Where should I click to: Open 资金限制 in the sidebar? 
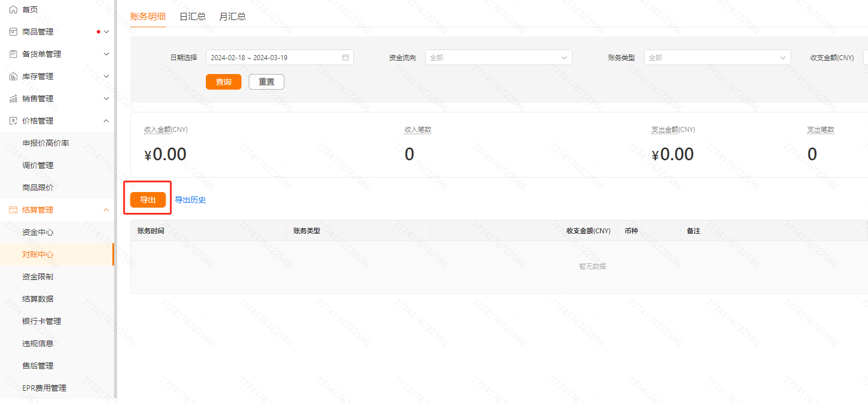38,277
